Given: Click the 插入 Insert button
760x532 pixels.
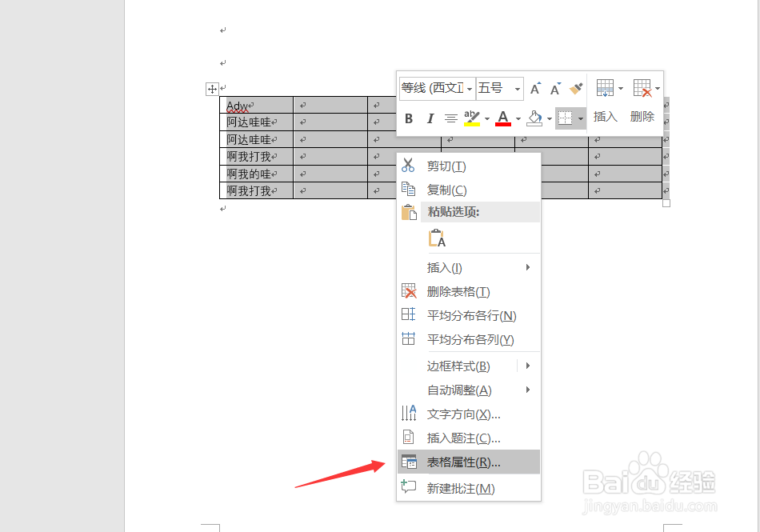Looking at the screenshot, I should click(x=605, y=117).
